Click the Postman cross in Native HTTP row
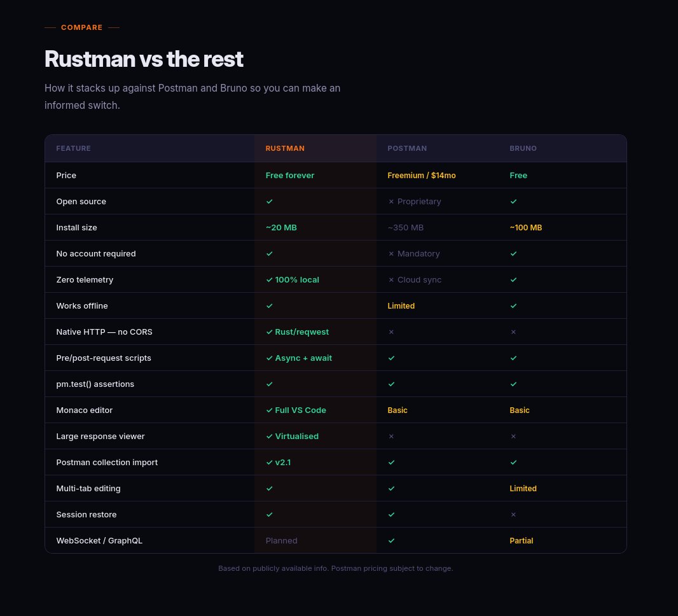 click(391, 332)
